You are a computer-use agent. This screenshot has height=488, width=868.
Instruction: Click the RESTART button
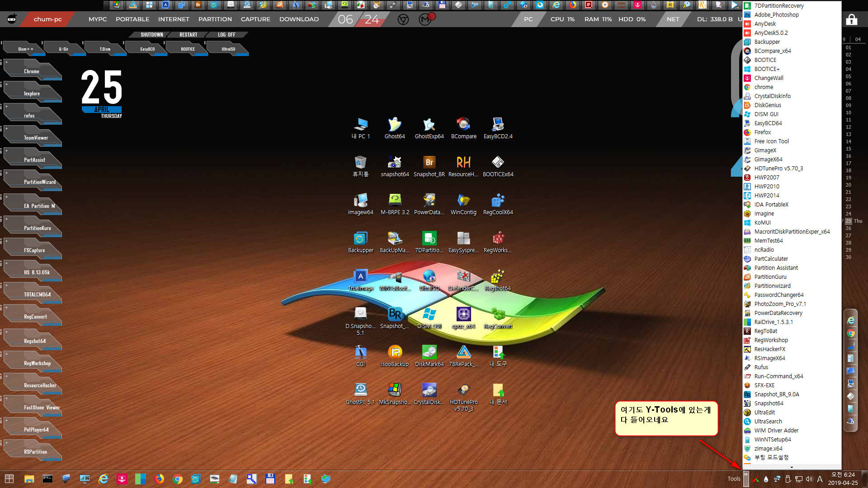click(189, 35)
